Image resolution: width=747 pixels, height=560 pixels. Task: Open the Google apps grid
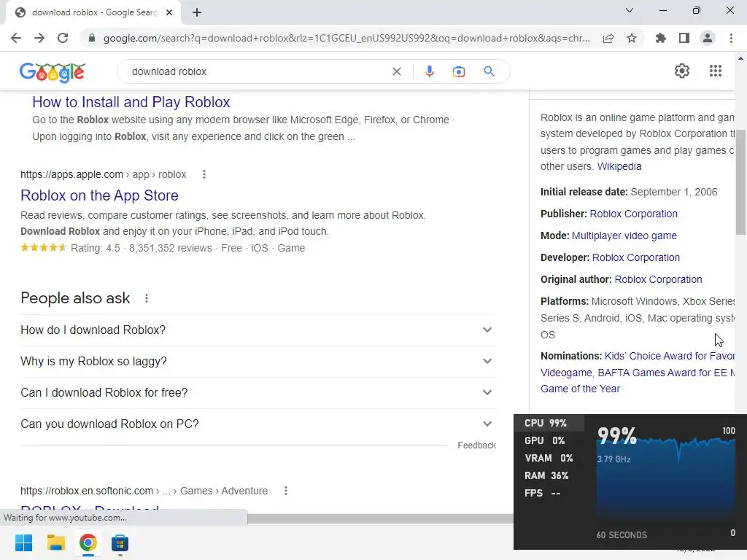[x=715, y=71]
